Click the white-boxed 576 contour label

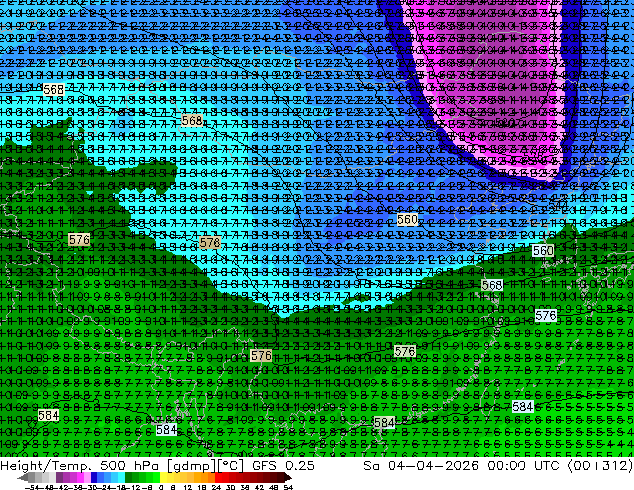[546, 315]
